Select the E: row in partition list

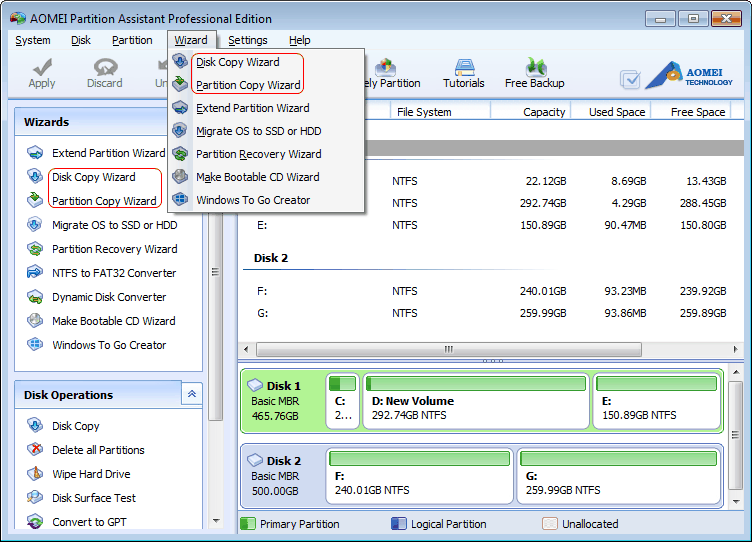(x=492, y=225)
